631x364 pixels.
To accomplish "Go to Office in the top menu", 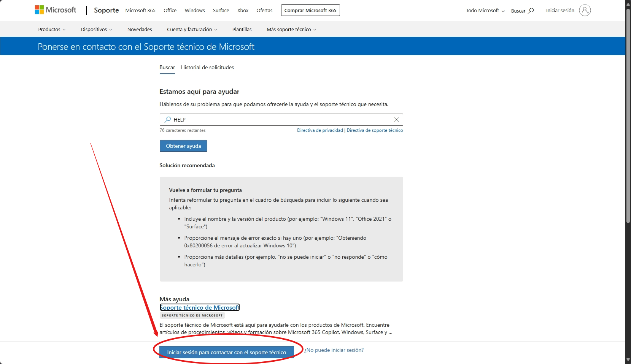I will 170,10.
